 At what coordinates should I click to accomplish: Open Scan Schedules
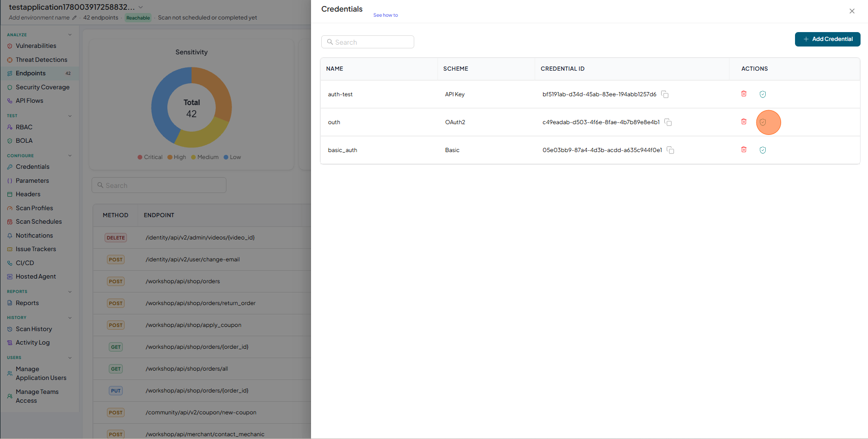(39, 222)
